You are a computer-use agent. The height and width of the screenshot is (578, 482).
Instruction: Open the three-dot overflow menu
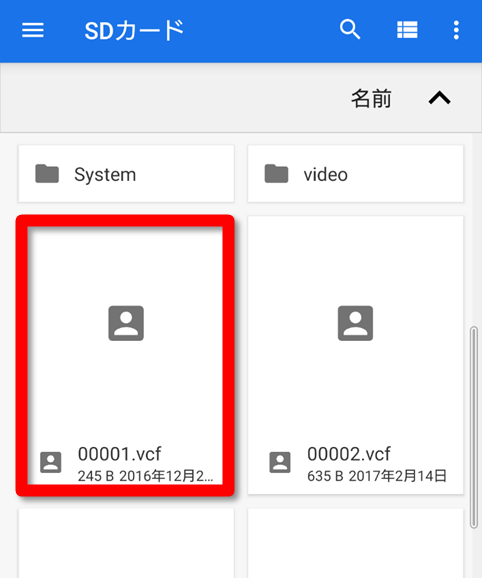pos(456,30)
